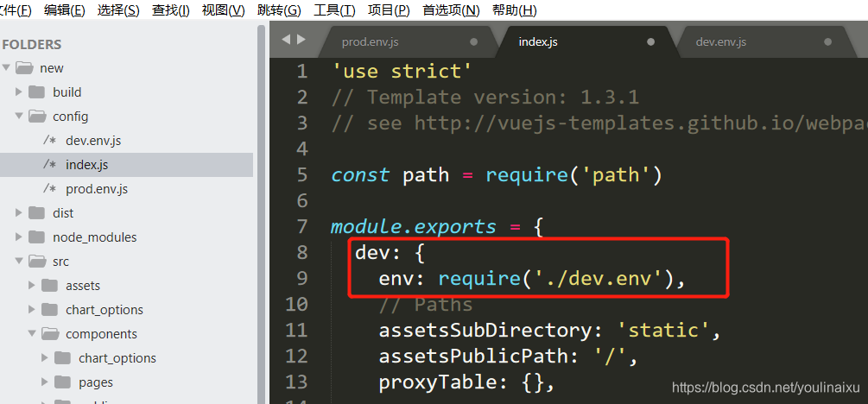Close the index.js tab via unsaved dot
Viewport: 868px width, 404px height.
tap(651, 42)
